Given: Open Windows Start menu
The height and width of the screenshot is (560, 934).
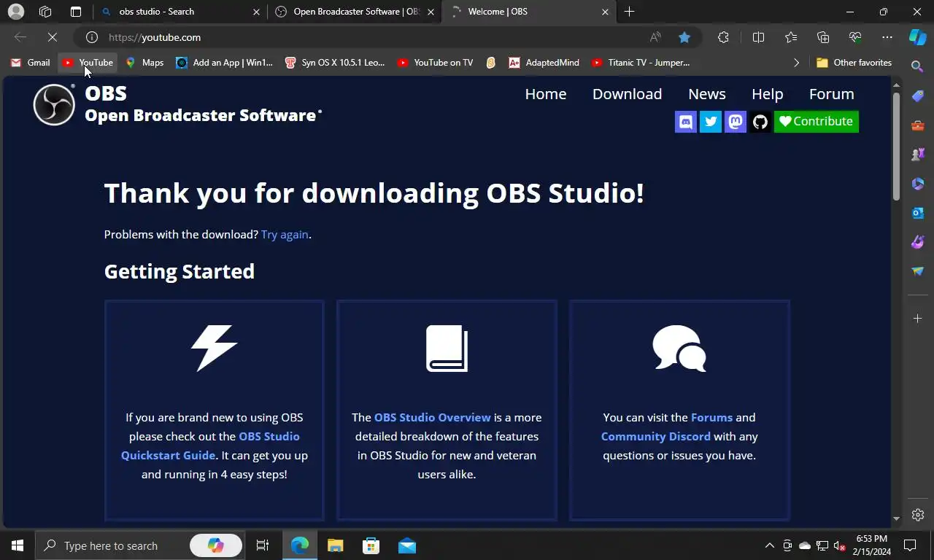Looking at the screenshot, I should tap(18, 545).
